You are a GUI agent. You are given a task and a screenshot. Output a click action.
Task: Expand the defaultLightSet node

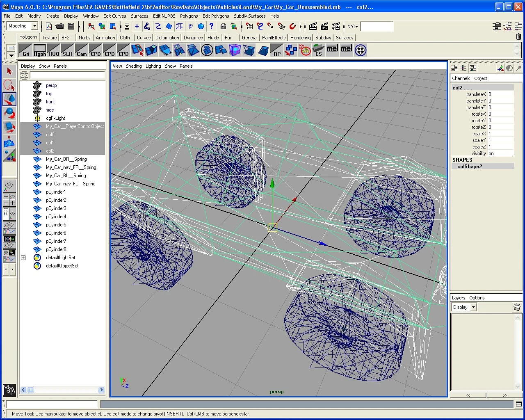click(x=23, y=258)
